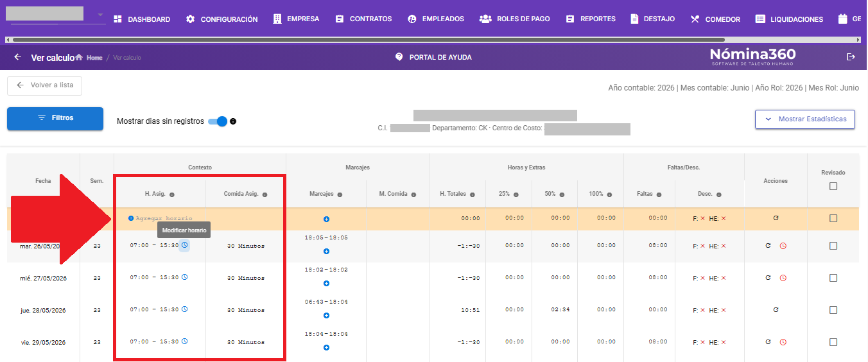This screenshot has height=362, width=868.
Task: Recalculate the mar. 26/05 row
Action: click(x=768, y=246)
